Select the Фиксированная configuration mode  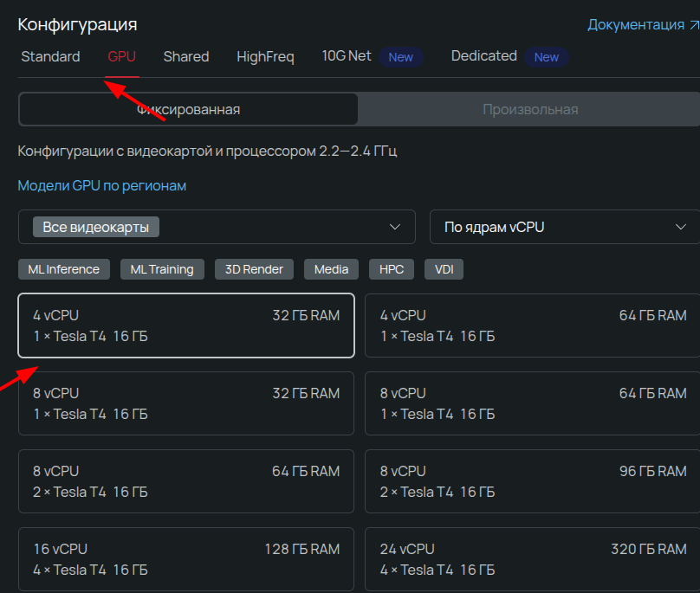point(187,108)
